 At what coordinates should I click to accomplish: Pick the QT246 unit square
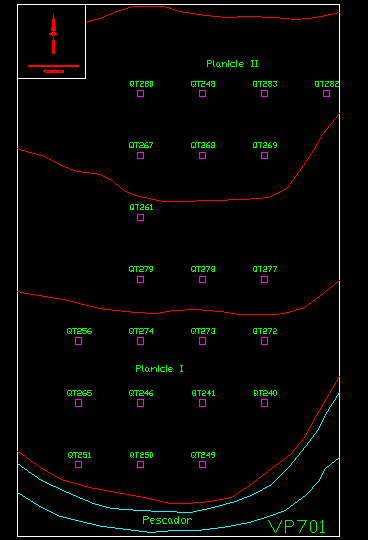click(x=140, y=403)
